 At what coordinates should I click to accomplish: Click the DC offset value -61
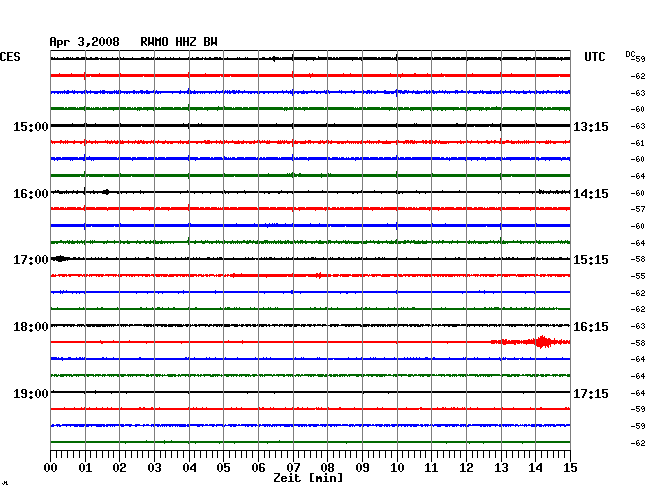click(x=638, y=143)
